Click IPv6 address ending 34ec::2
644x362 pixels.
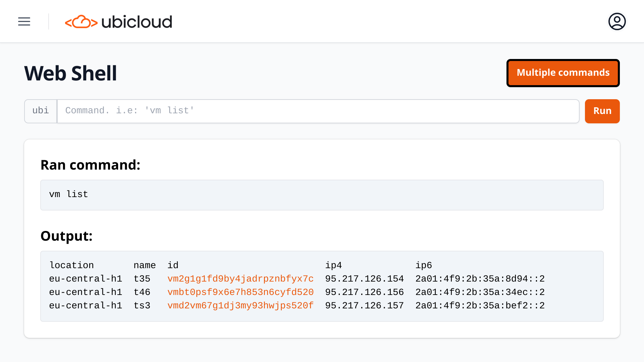coord(480,292)
